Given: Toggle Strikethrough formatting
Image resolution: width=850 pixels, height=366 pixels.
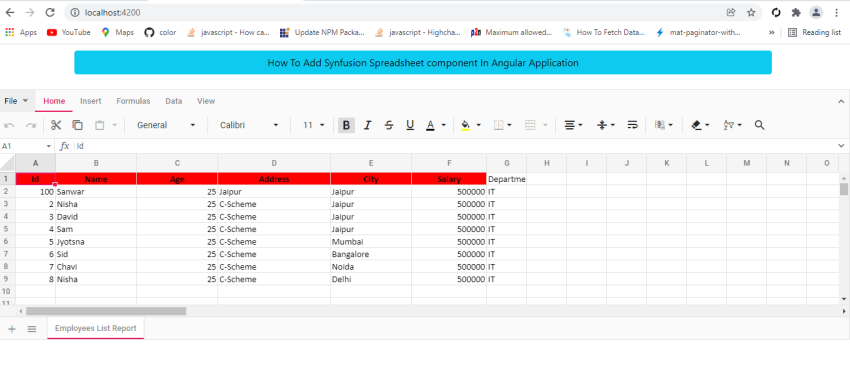Looking at the screenshot, I should pyautogui.click(x=389, y=125).
